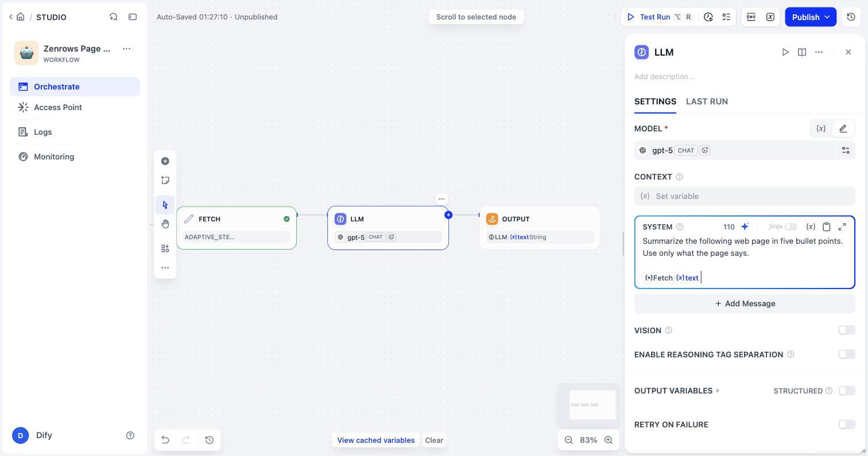This screenshot has height=456, width=868.
Task: Switch to the Last Run tab
Action: coord(707,102)
